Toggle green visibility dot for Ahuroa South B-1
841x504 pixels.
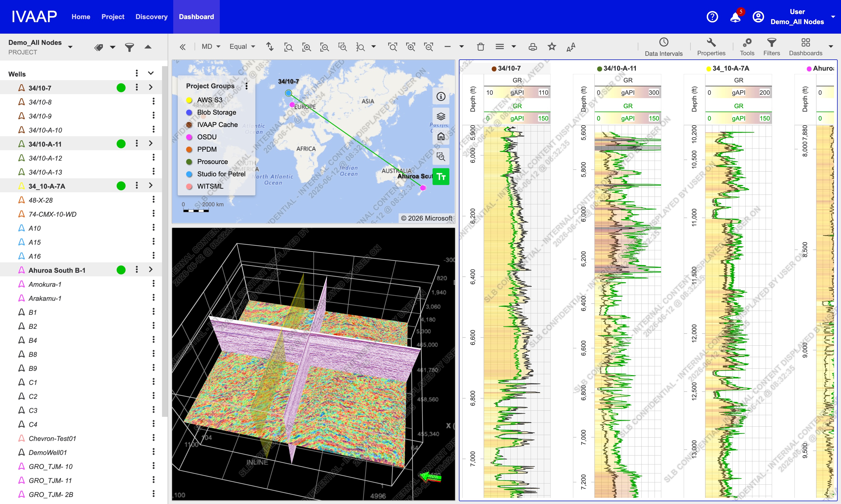coord(121,270)
